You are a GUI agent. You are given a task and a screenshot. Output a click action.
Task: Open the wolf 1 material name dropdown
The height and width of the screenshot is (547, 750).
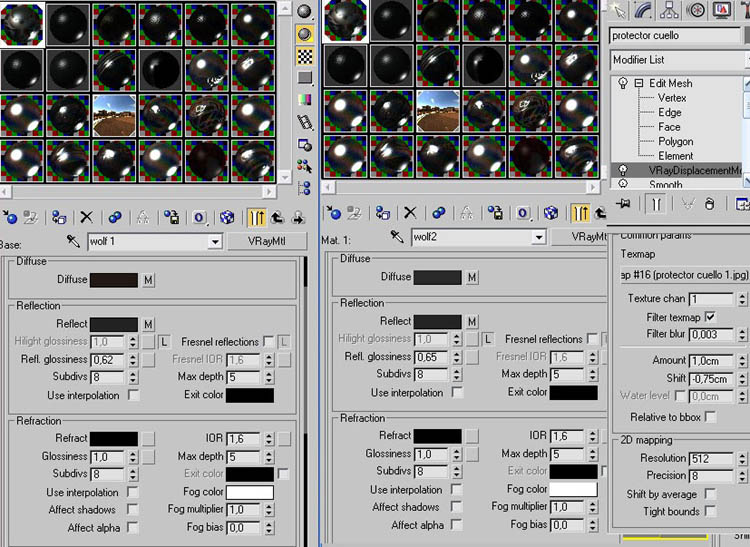tap(214, 242)
